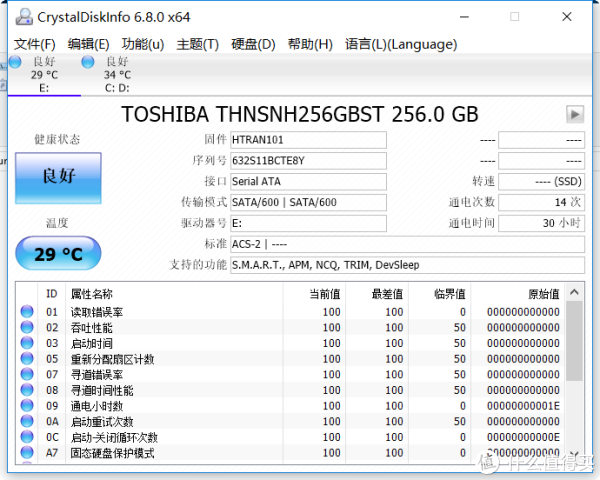Click the firmware field HTRAN101

[308, 140]
